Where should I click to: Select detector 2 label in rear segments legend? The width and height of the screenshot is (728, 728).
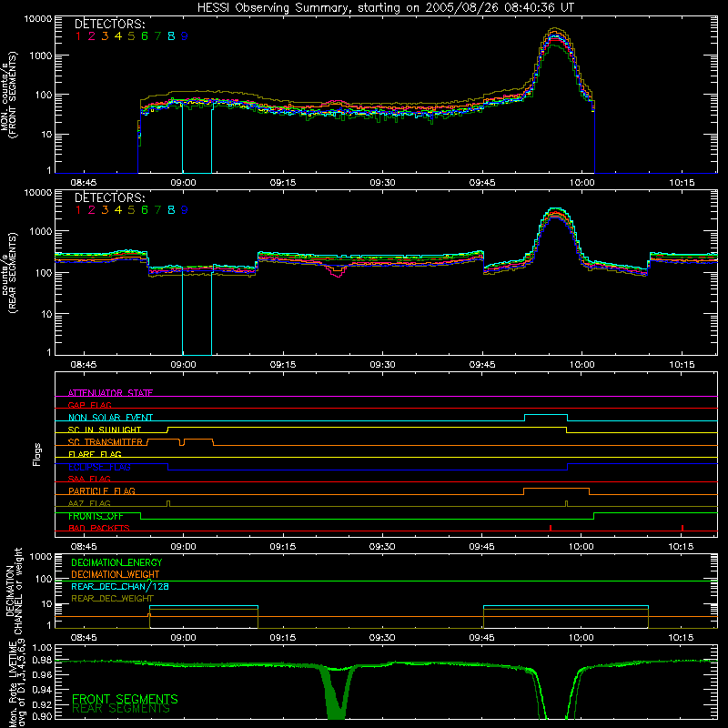click(x=92, y=210)
